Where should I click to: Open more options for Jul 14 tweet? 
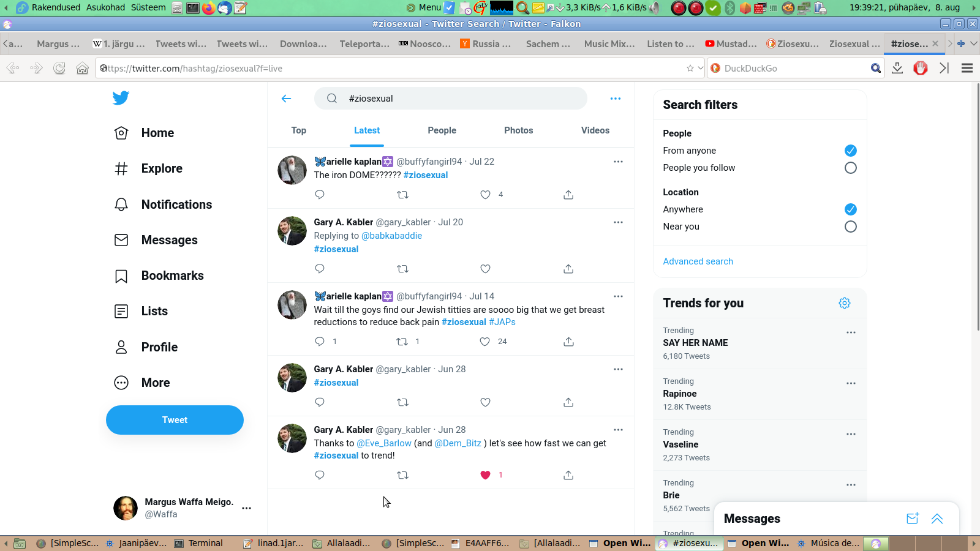[618, 296]
